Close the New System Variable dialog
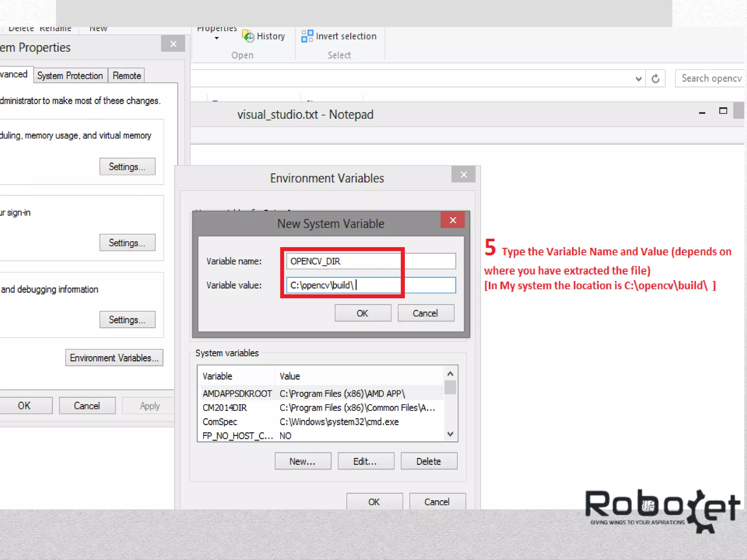 [453, 220]
